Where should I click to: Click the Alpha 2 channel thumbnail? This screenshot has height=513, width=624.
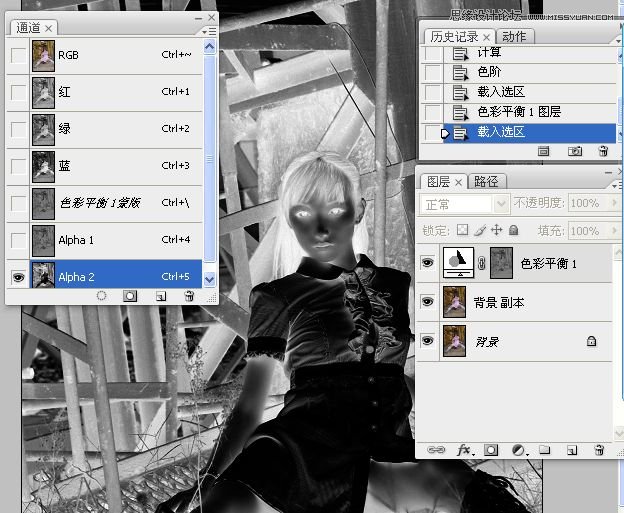pos(43,275)
